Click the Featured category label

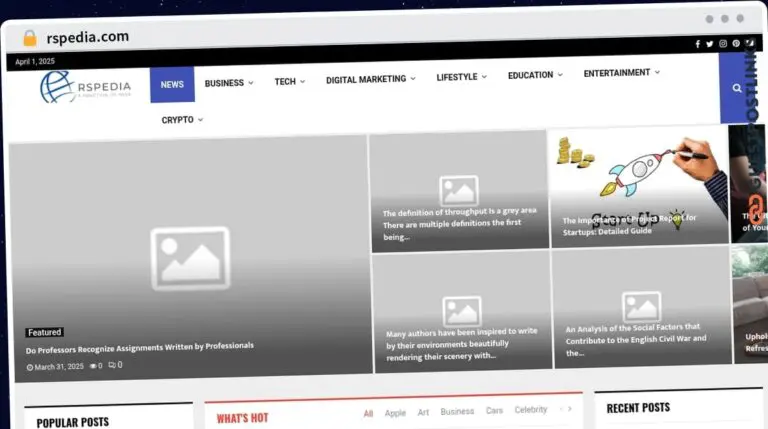click(45, 332)
